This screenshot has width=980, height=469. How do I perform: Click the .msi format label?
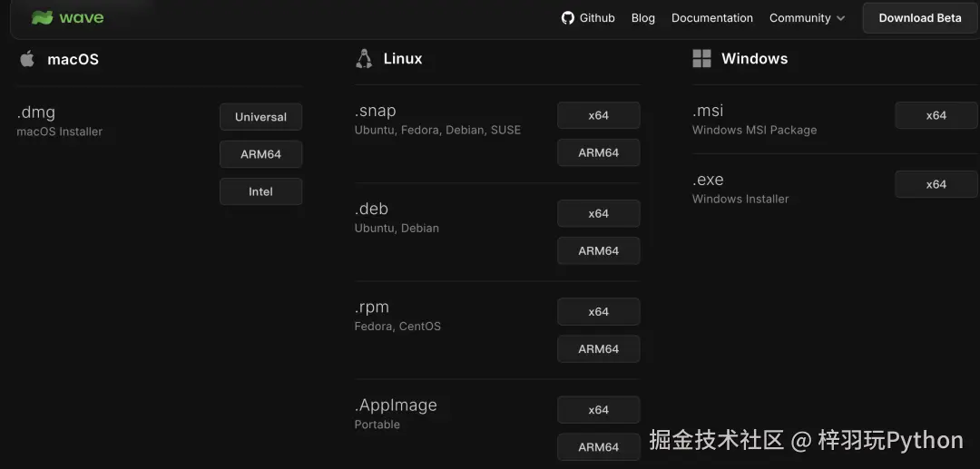(x=708, y=112)
